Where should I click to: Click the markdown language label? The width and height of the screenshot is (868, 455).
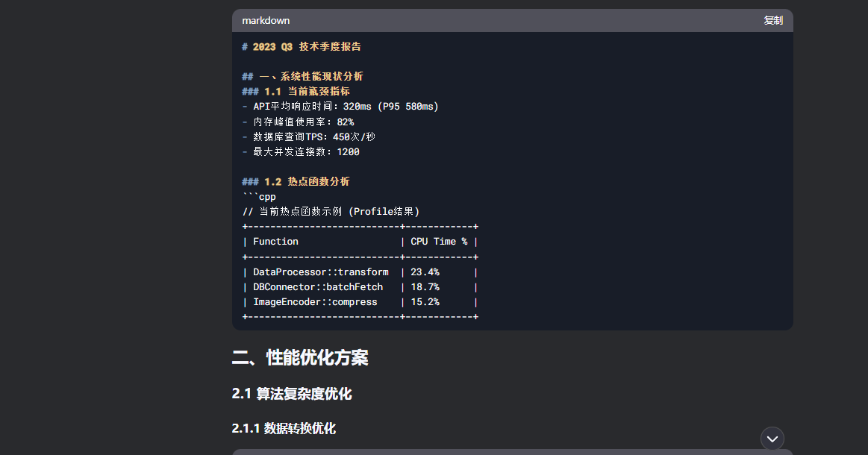click(266, 20)
